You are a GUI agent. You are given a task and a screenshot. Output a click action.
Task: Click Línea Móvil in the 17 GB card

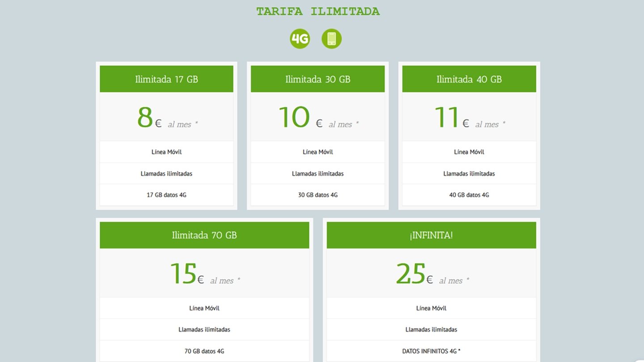[166, 152]
